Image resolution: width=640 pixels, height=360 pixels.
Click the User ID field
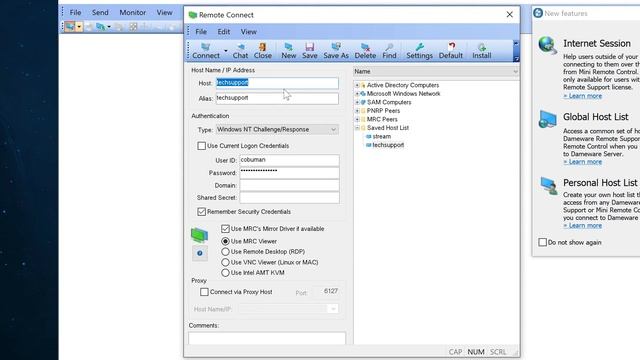point(289,160)
